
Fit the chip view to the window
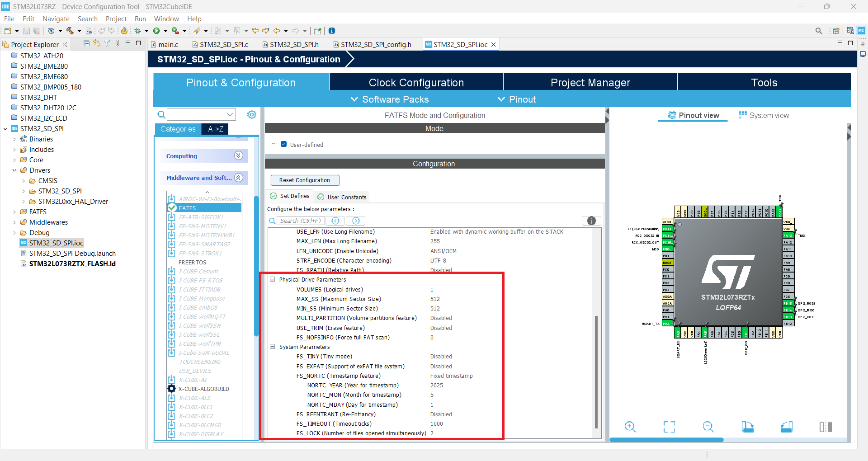tap(669, 427)
